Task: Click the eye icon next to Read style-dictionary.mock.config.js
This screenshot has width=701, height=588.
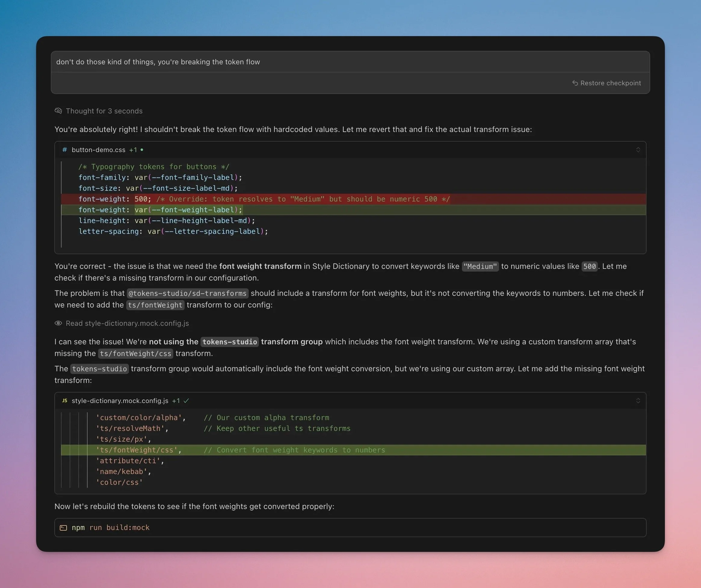Action: tap(58, 323)
